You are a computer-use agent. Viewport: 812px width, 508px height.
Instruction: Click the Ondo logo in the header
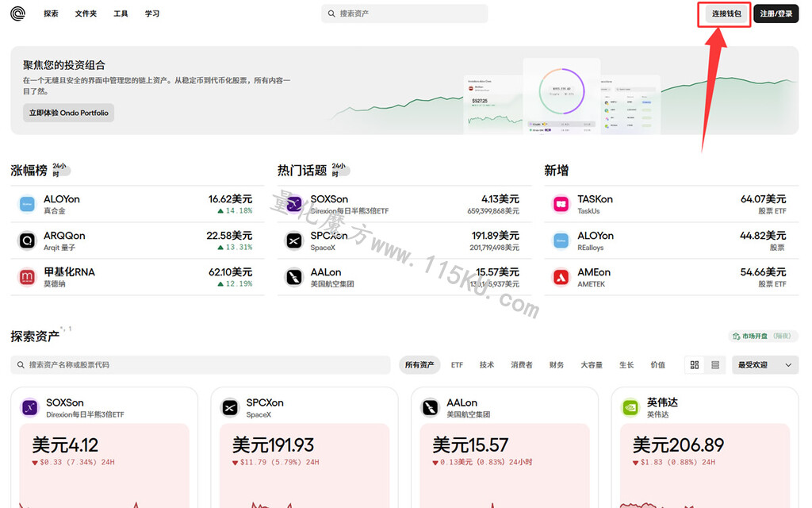17,13
